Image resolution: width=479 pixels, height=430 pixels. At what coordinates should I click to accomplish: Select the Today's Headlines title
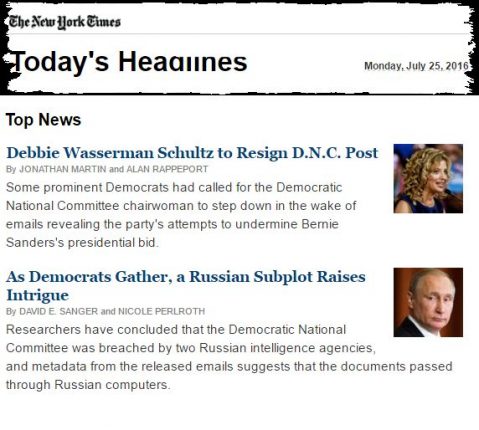[x=128, y=62]
